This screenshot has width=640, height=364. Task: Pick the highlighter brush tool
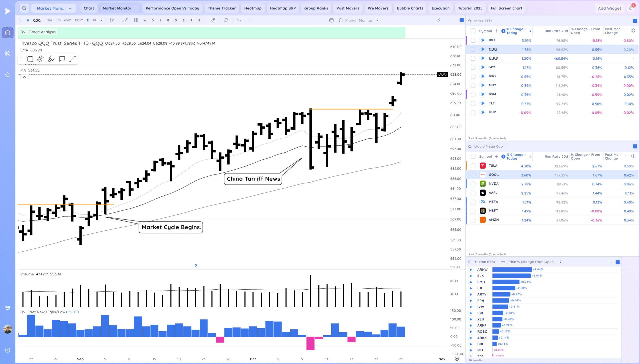click(51, 59)
